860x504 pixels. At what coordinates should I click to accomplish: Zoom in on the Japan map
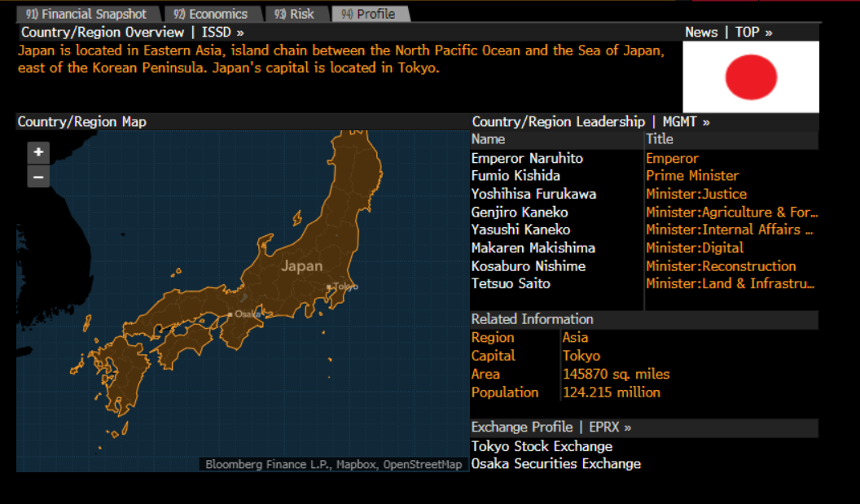tap(38, 152)
